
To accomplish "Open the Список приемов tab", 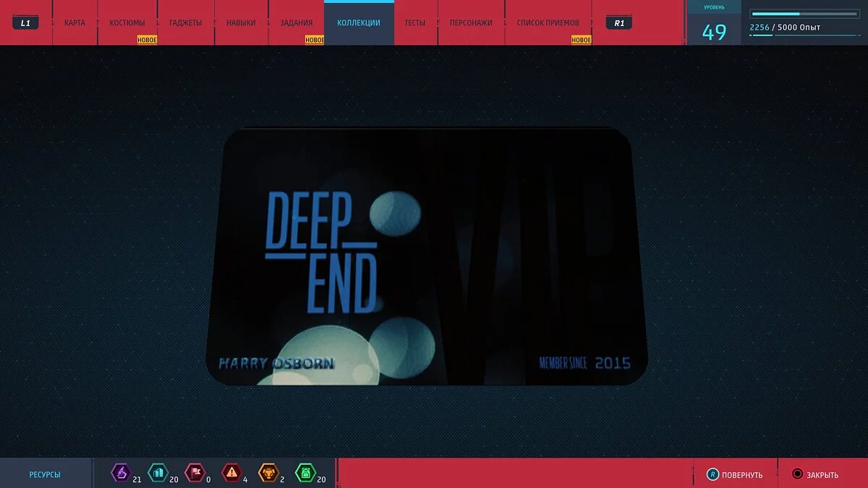I will pos(548,22).
